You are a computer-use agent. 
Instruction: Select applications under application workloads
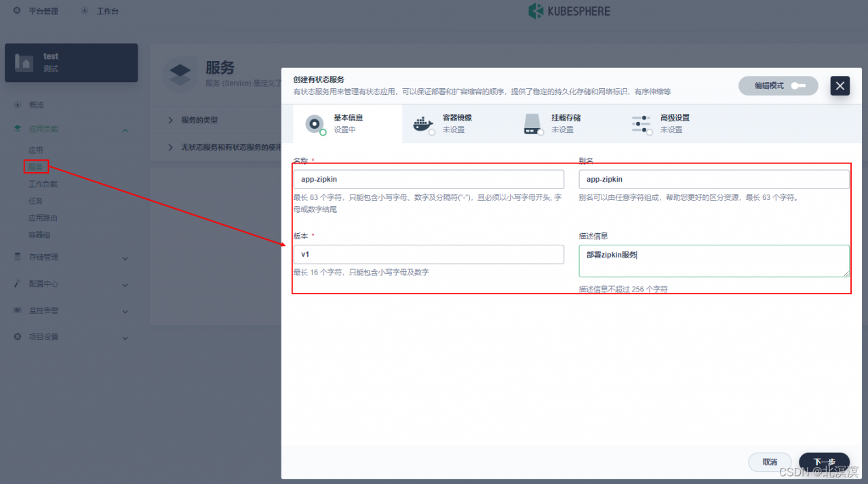click(x=35, y=150)
